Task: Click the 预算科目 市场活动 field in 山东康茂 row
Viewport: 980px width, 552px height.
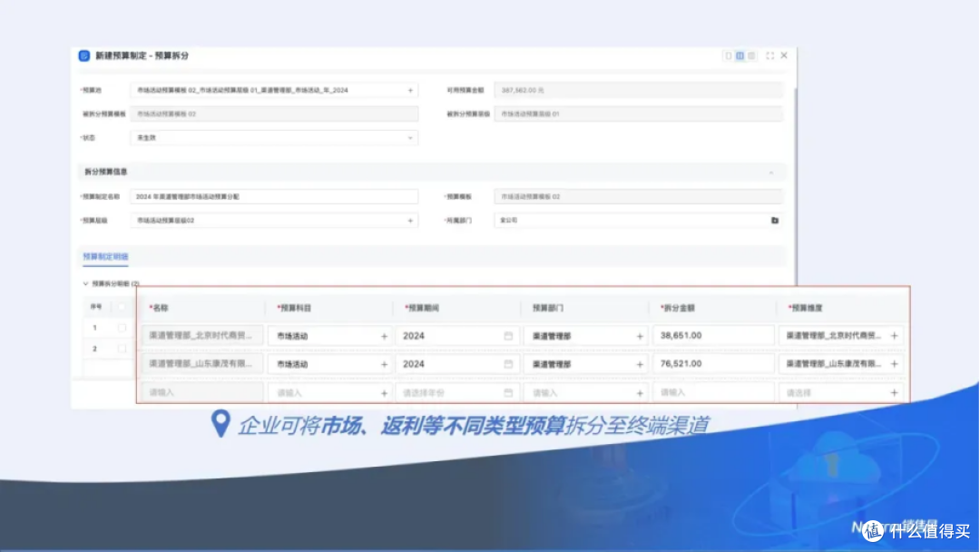Action: pyautogui.click(x=330, y=364)
